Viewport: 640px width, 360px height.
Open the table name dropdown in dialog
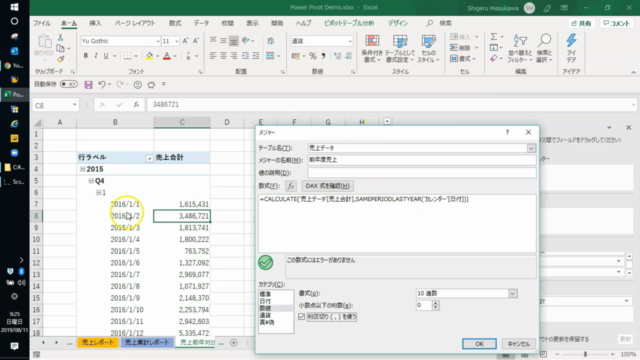tap(531, 148)
